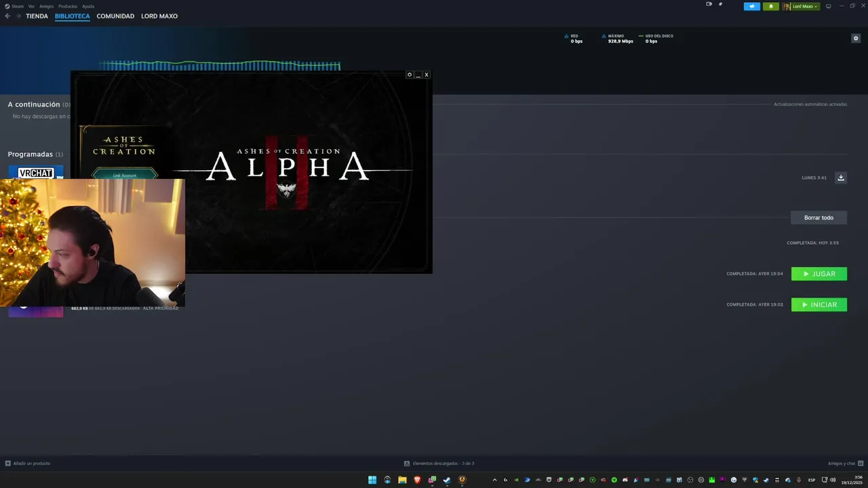The image size is (868, 488).
Task: Click the green INICIAR button
Action: pos(818,304)
